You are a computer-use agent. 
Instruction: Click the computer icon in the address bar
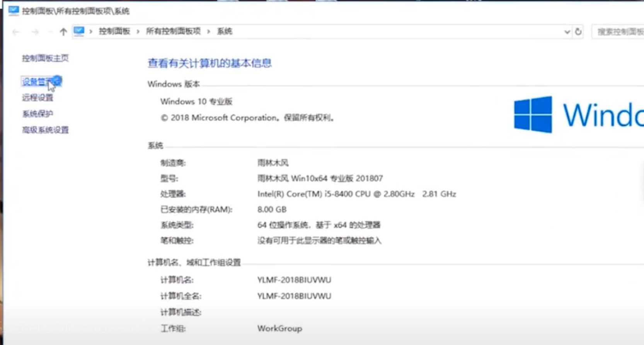(x=79, y=31)
